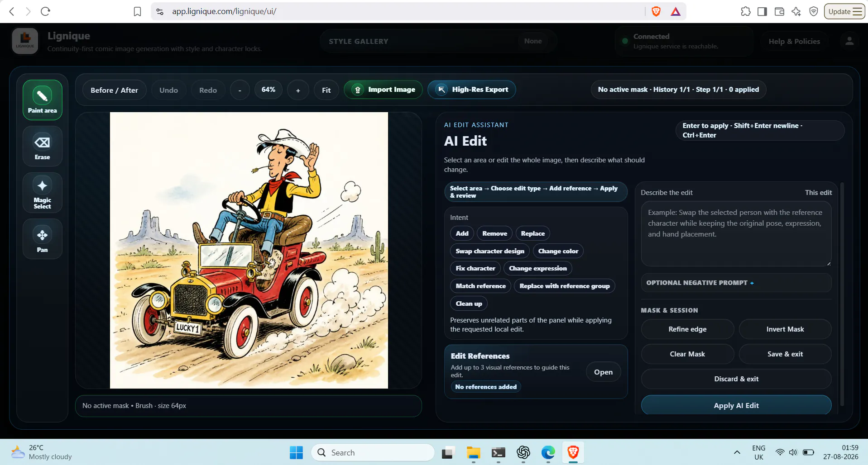Open the Style Gallery selector
Screen dimensions: 868x465
click(x=438, y=41)
